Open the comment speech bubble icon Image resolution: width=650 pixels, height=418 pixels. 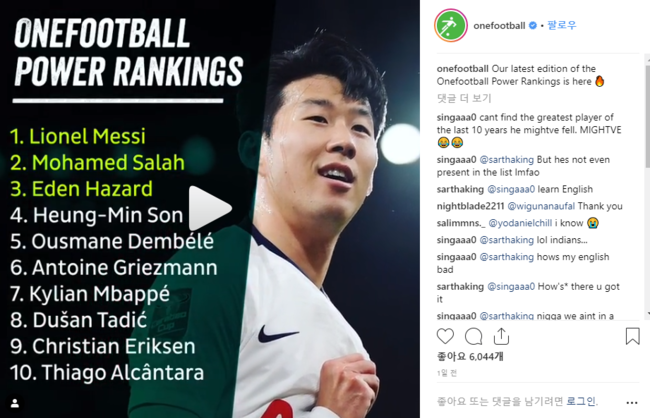tap(473, 336)
